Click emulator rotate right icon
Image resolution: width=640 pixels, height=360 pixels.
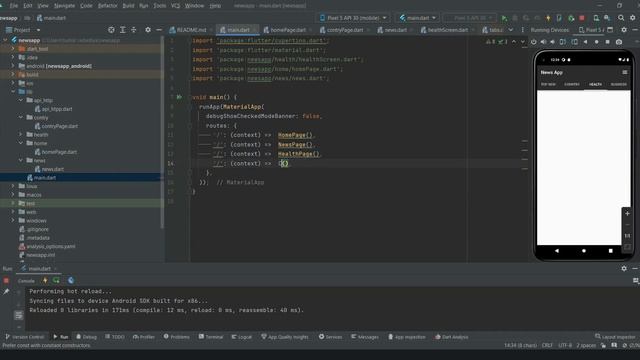(x=574, y=42)
